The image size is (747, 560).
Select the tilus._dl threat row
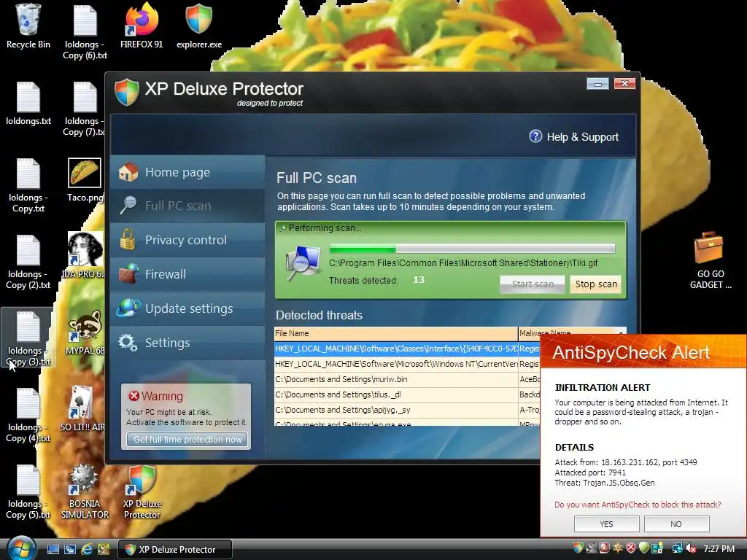point(407,394)
